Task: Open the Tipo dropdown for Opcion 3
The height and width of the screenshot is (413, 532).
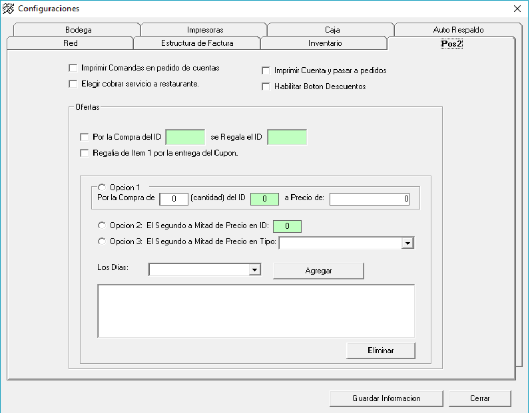Action: coord(407,243)
